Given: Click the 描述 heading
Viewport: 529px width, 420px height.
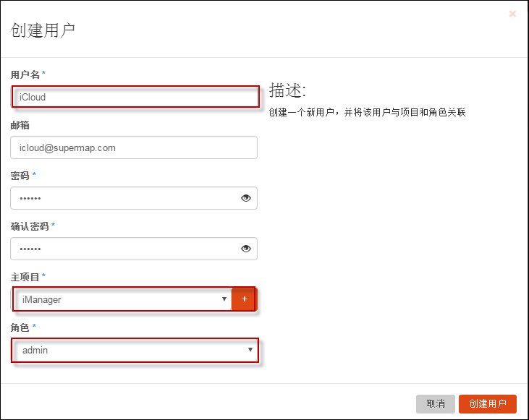Looking at the screenshot, I should pyautogui.click(x=287, y=90).
